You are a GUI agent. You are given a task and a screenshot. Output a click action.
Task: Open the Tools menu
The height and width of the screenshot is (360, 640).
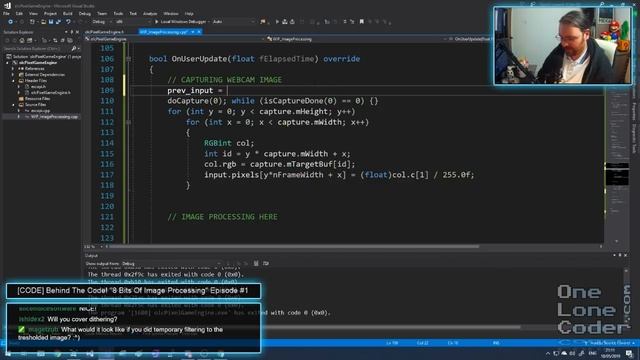[118, 13]
